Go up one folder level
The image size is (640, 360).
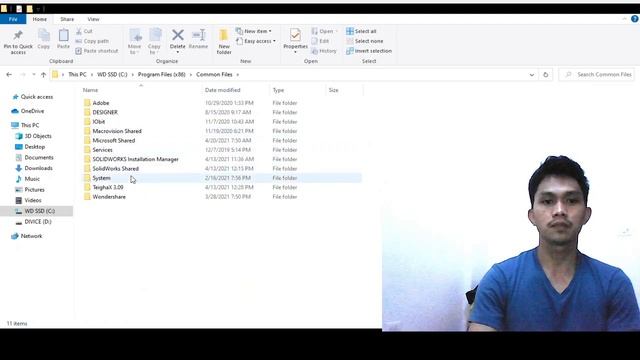click(x=43, y=75)
